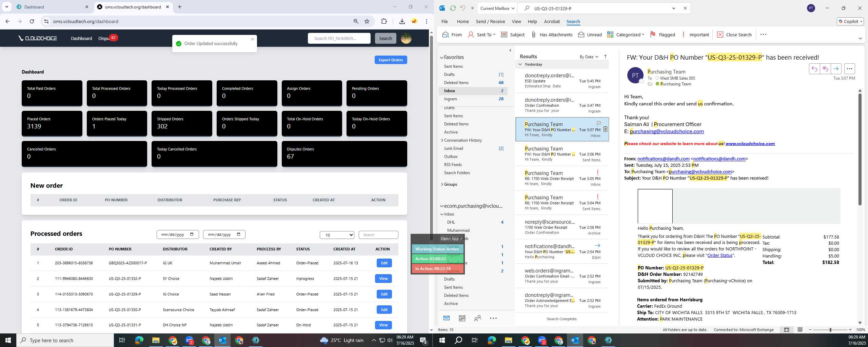Open the Chrome three-dot menu
This screenshot has height=347, width=868.
[x=427, y=21]
